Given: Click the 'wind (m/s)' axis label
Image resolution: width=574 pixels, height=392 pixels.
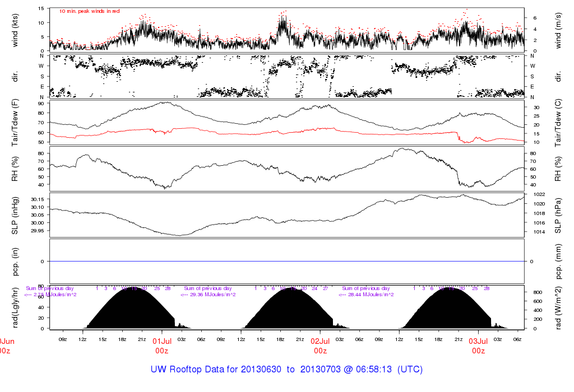Looking at the screenshot, I should (x=558, y=30).
